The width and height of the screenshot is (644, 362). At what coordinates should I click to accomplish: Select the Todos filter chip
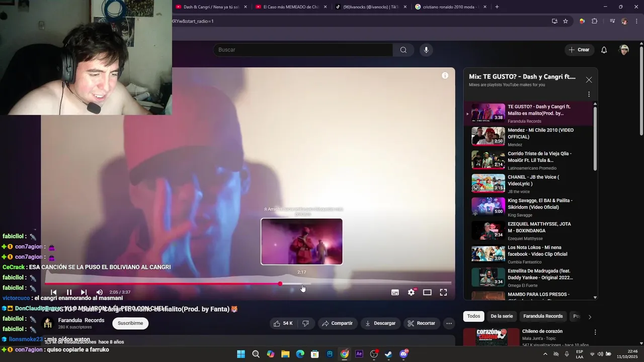point(473,316)
